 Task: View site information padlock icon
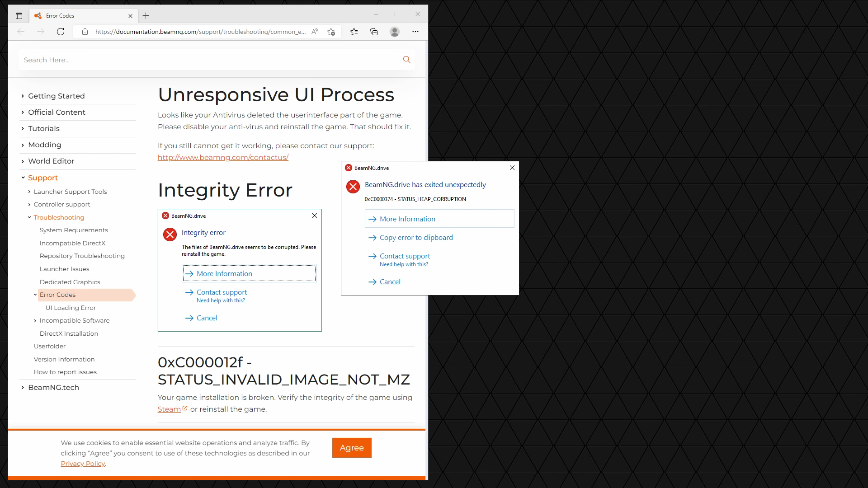pyautogui.click(x=85, y=32)
